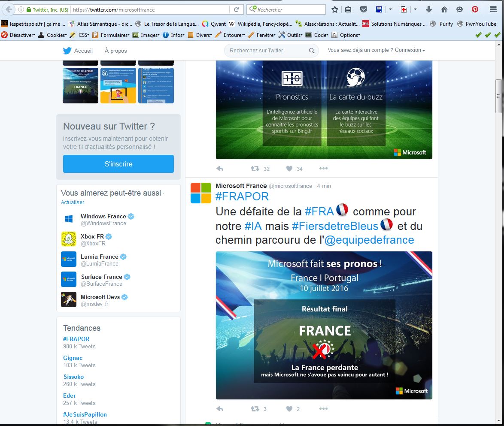
Task: Open the Cookies developer toolbar menu
Action: pos(52,35)
